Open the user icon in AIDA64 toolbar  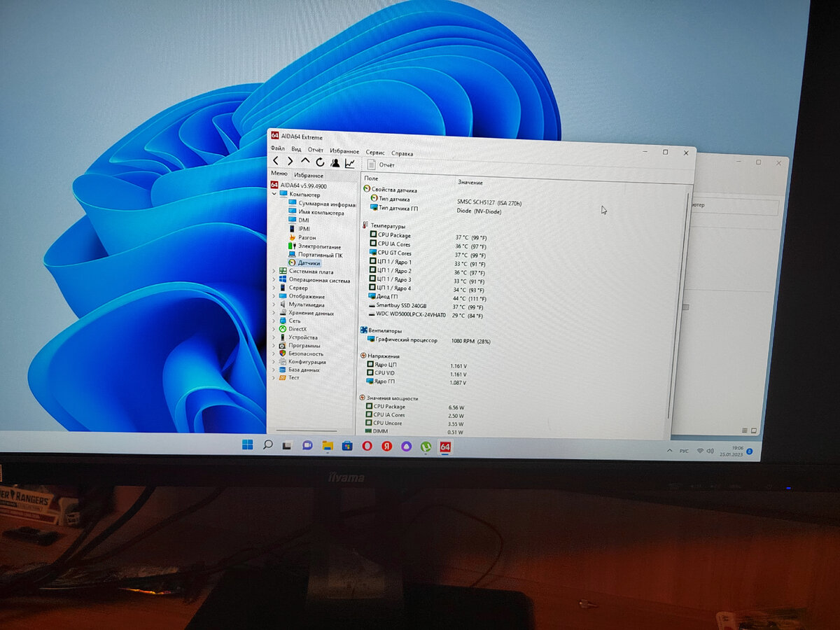[x=335, y=162]
